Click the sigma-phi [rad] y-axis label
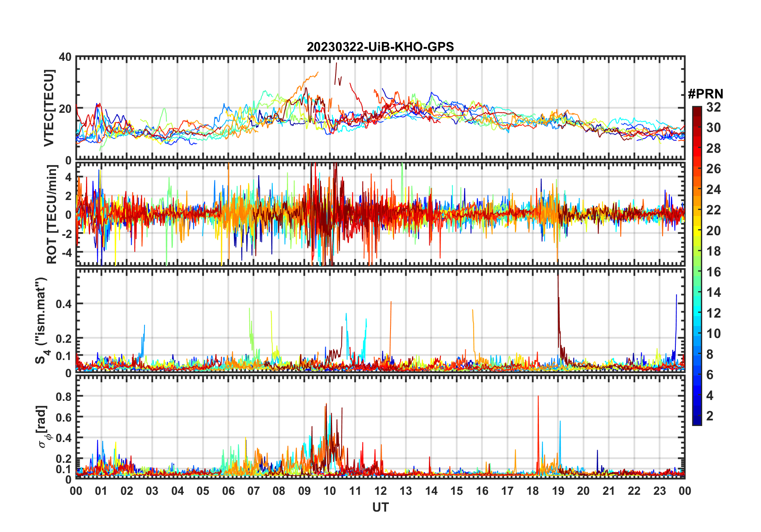Viewport: 761px width, 532px height. (x=42, y=426)
